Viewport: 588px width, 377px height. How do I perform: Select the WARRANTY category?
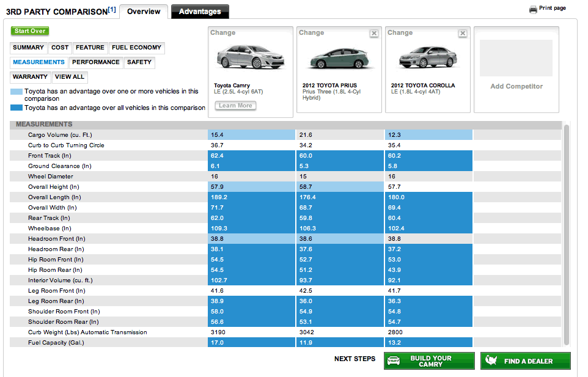tap(30, 77)
